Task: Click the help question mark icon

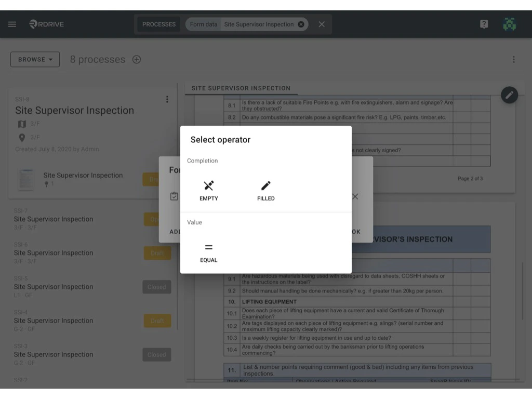Action: pyautogui.click(x=484, y=24)
